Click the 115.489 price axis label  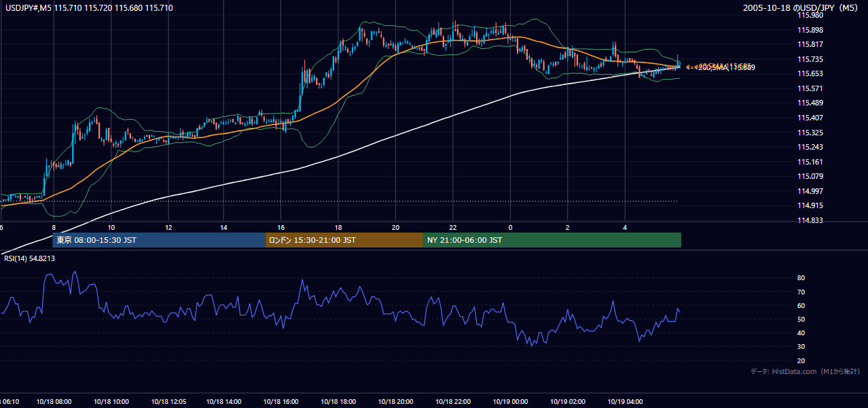pos(811,103)
